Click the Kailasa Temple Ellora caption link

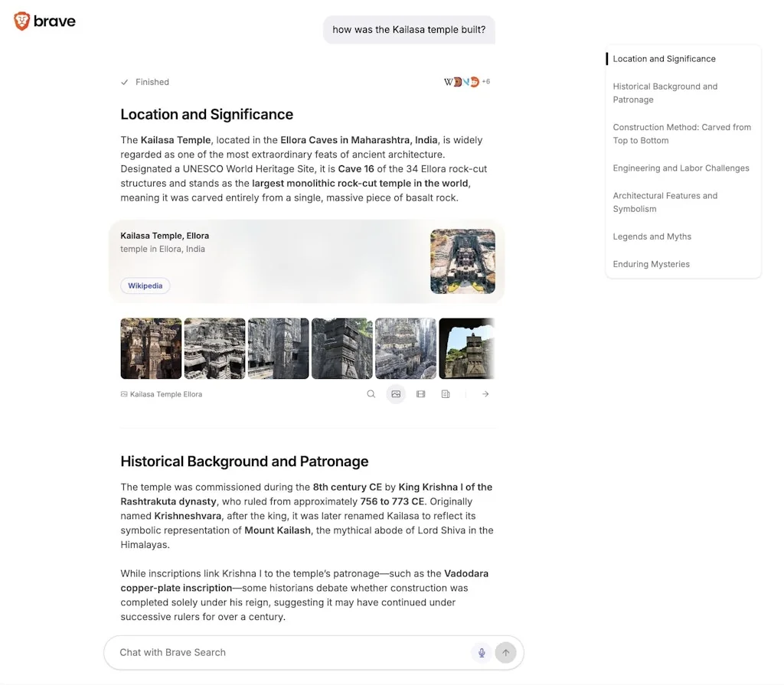(162, 393)
